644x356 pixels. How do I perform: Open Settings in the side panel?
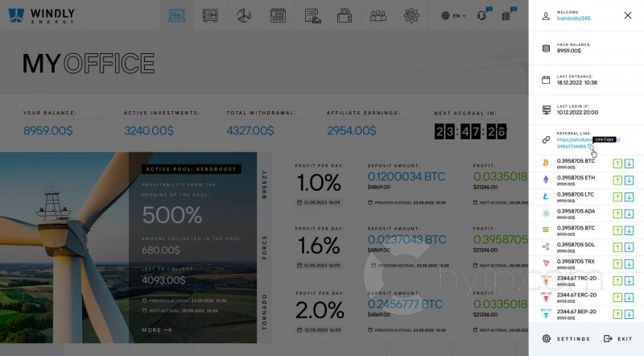[x=566, y=339]
